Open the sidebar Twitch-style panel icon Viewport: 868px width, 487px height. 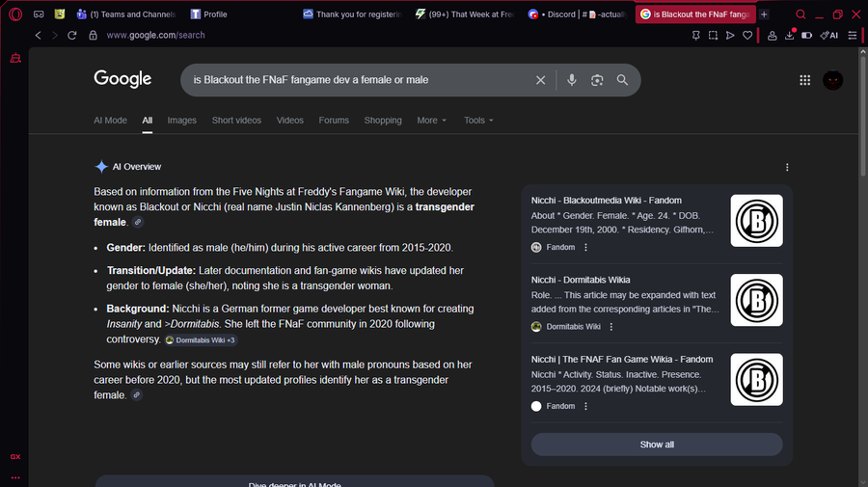15,58
